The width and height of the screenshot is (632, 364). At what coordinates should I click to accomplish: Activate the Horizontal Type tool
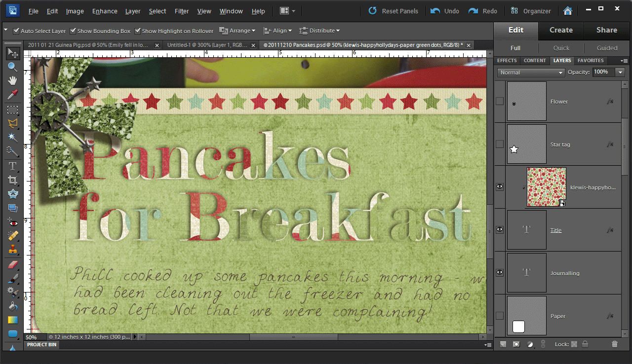coord(13,166)
